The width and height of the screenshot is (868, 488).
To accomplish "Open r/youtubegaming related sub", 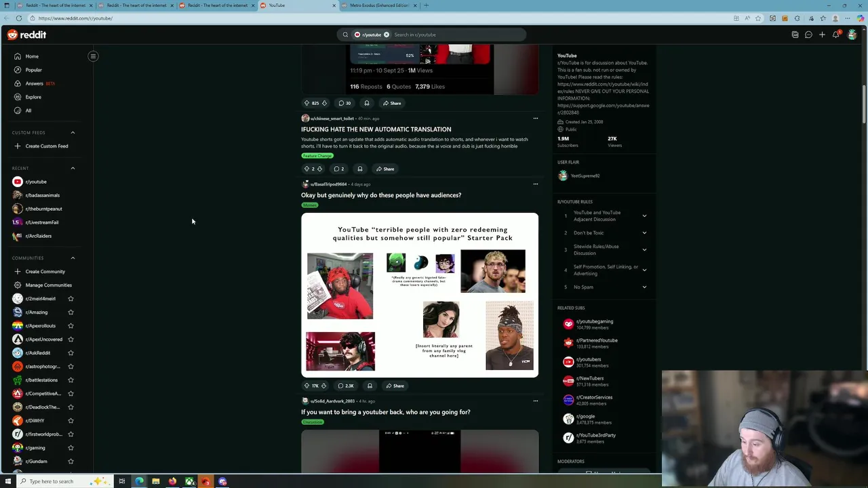I will click(594, 321).
